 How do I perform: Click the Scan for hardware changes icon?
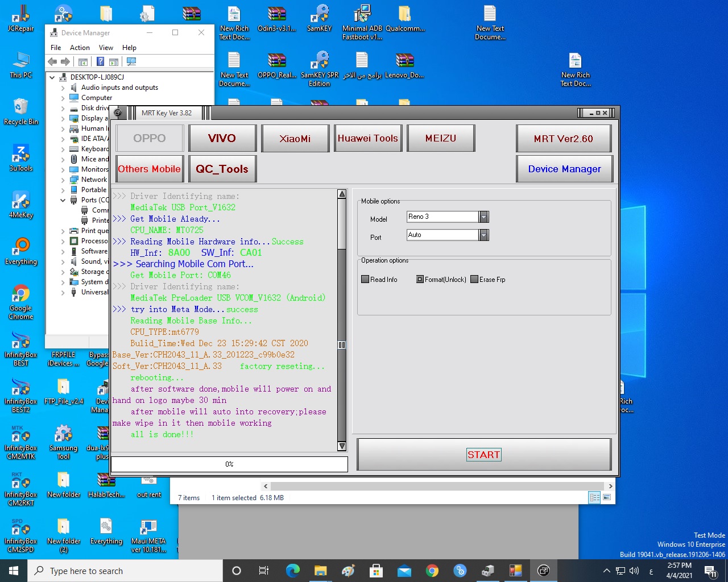tap(131, 61)
